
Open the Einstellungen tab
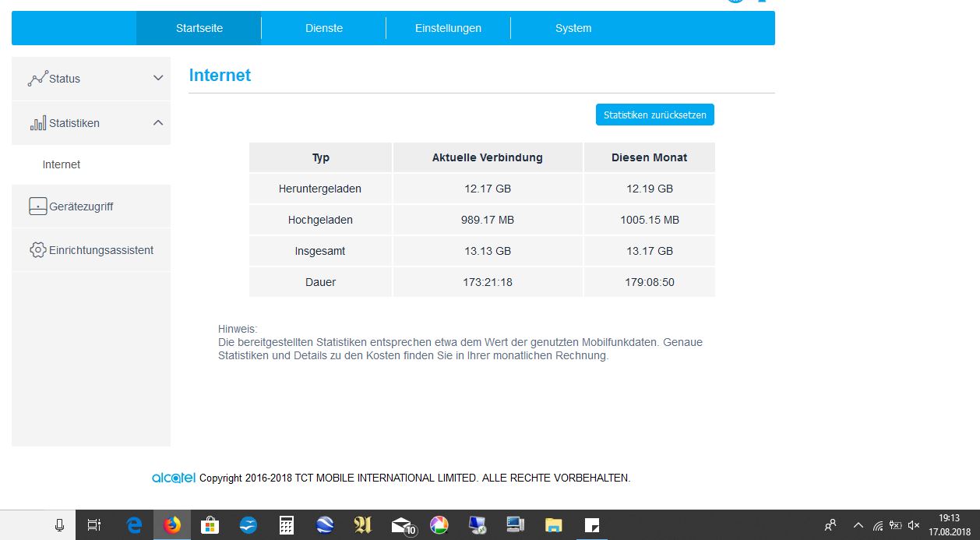point(448,28)
